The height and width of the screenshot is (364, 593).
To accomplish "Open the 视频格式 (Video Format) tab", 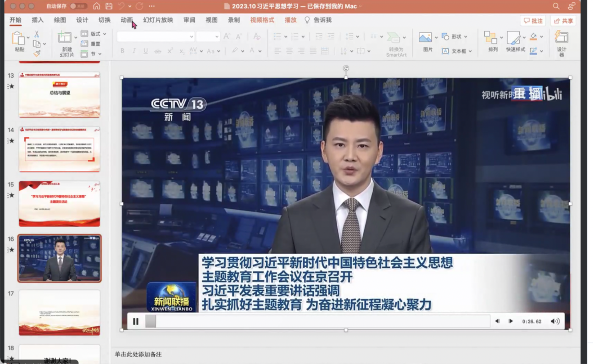I will [262, 20].
